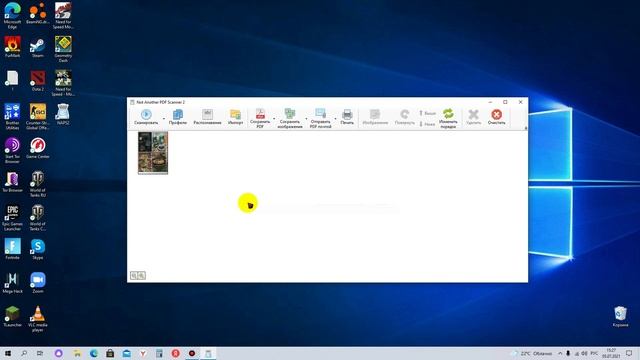Move page down with the Вниз arrow
640x360 pixels.
coord(427,124)
